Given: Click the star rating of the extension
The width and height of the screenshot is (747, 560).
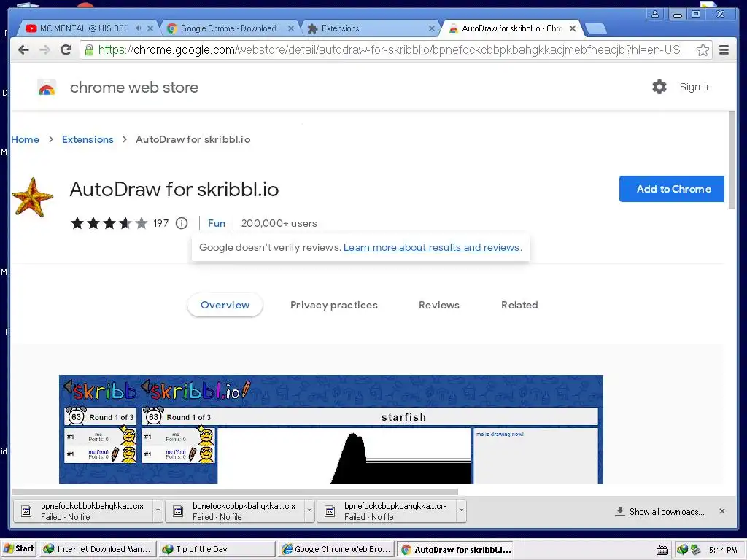Looking at the screenshot, I should (x=109, y=223).
